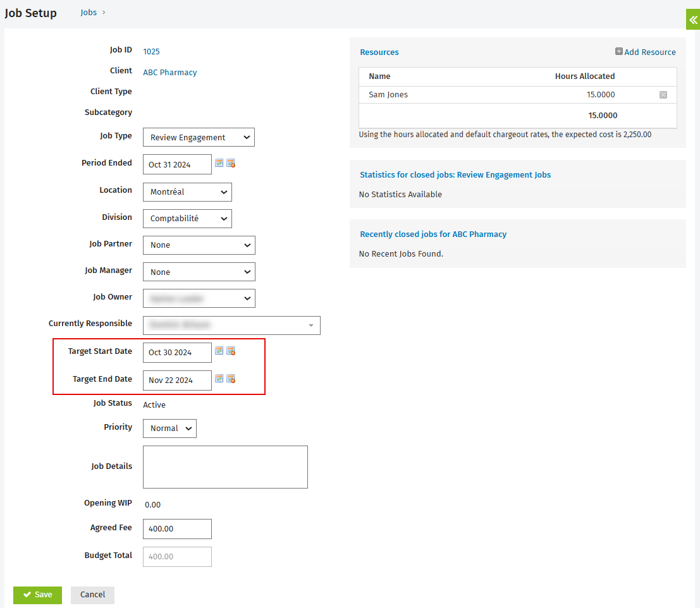The image size is (700, 608).
Task: Open the ABC Pharmacy client link
Action: pos(170,72)
